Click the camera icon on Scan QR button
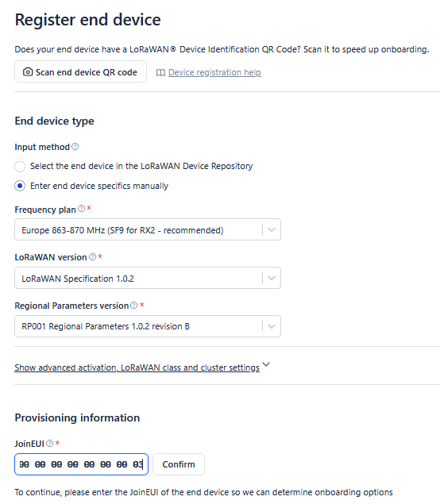Screen dimensions: 440x504 pos(28,71)
